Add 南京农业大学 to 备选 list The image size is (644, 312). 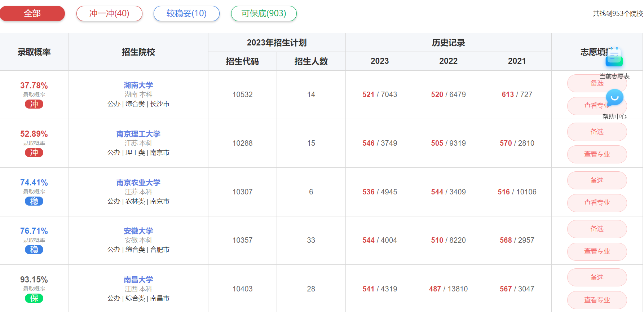coord(597,180)
